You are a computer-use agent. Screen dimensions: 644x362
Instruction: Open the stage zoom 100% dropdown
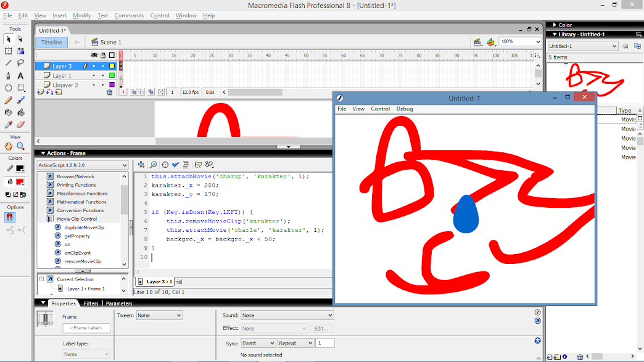520,41
